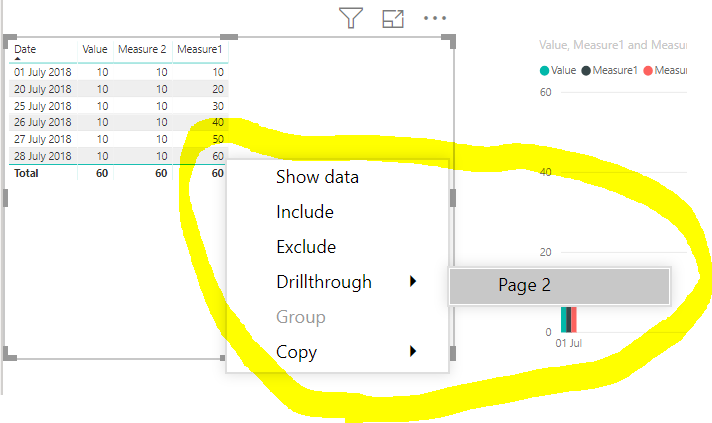Click the dark Measure1 legend marker

[x=586, y=71]
